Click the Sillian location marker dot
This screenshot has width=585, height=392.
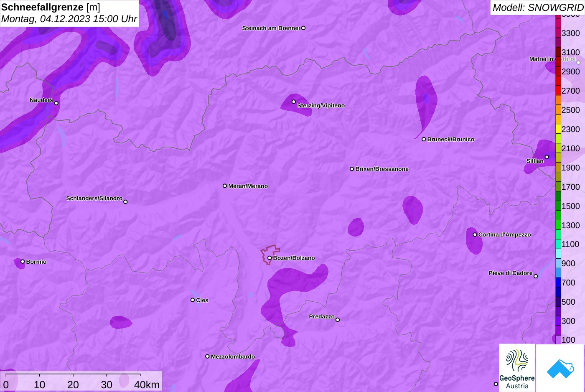click(x=547, y=157)
